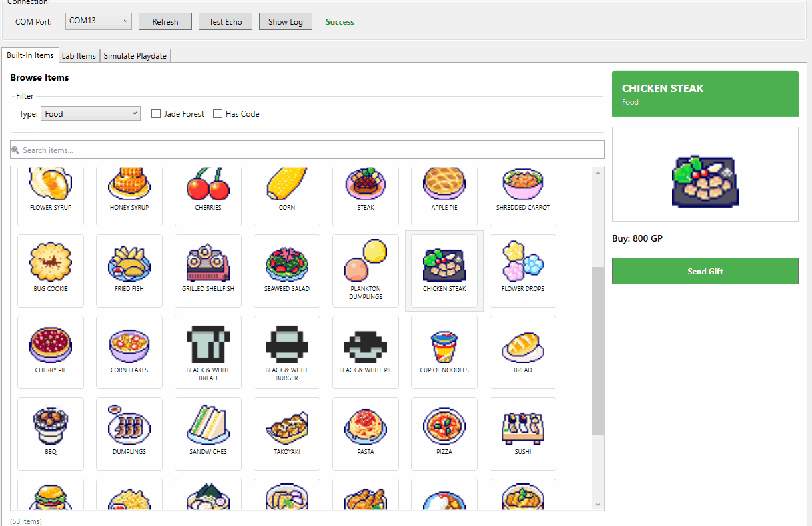The height and width of the screenshot is (526, 812).
Task: Click the item list vertical scrollbar
Action: tap(598, 350)
